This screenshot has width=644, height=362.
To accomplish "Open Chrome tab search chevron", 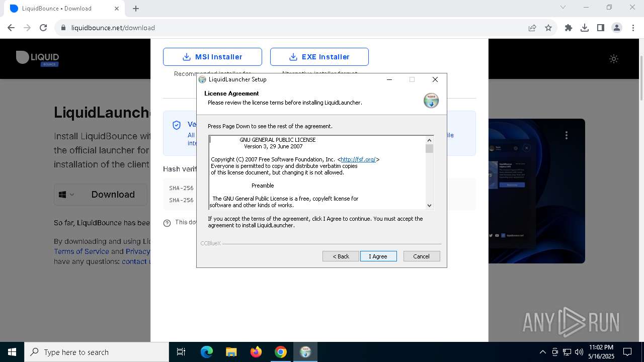I will tap(563, 8).
